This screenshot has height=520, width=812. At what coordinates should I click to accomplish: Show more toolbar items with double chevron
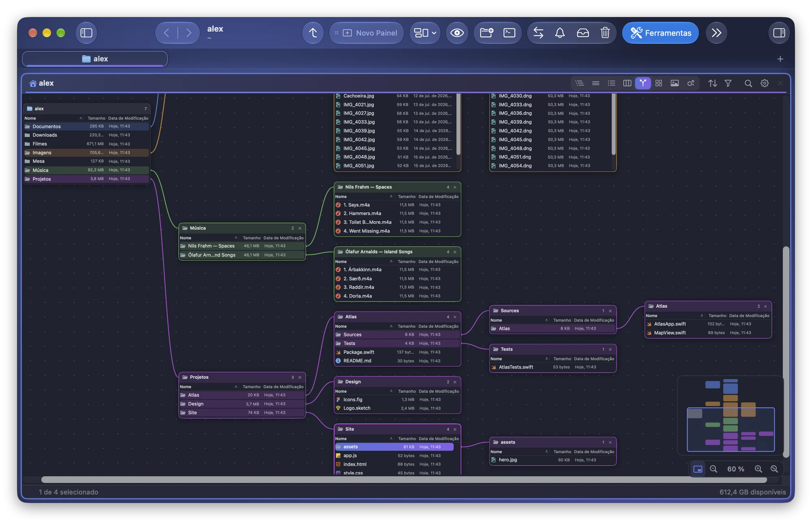(x=717, y=33)
